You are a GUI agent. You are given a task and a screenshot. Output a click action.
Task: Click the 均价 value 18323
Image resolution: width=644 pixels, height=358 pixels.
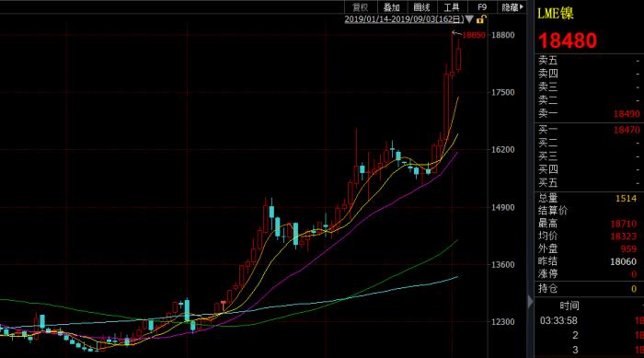click(x=624, y=237)
